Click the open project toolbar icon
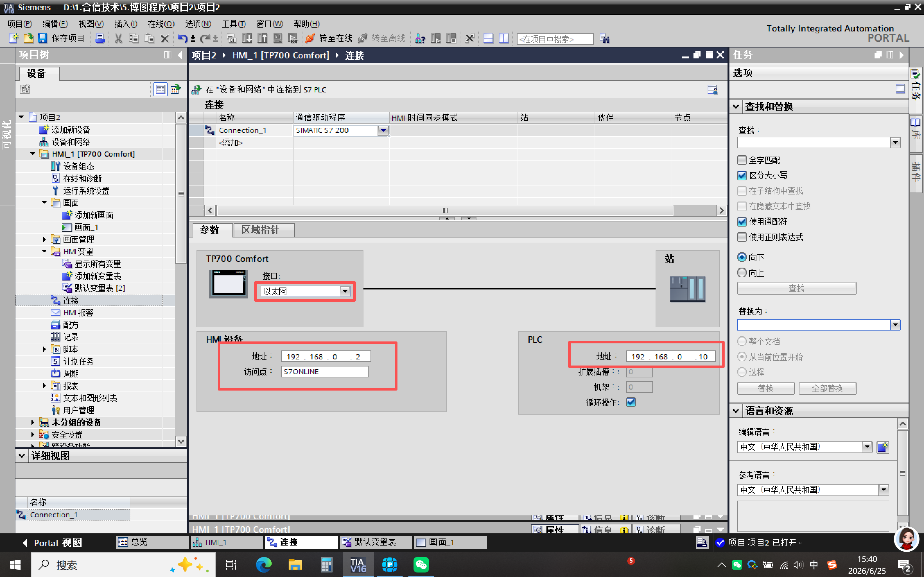The width and height of the screenshot is (924, 577). pyautogui.click(x=29, y=38)
